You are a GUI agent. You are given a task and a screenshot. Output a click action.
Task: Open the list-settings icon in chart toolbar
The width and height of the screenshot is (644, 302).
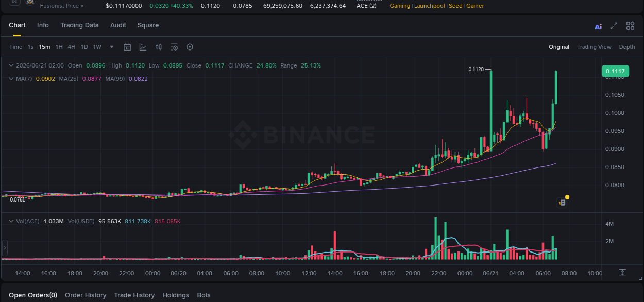click(174, 47)
